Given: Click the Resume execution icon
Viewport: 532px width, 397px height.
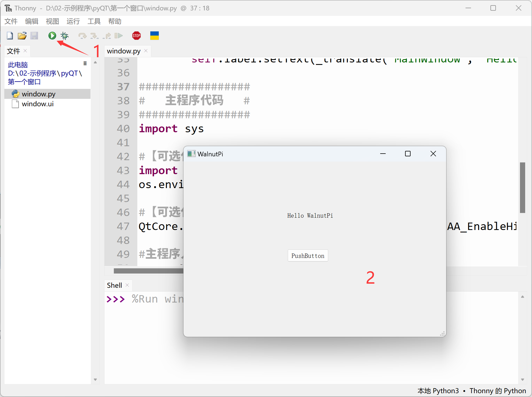Looking at the screenshot, I should coord(118,36).
